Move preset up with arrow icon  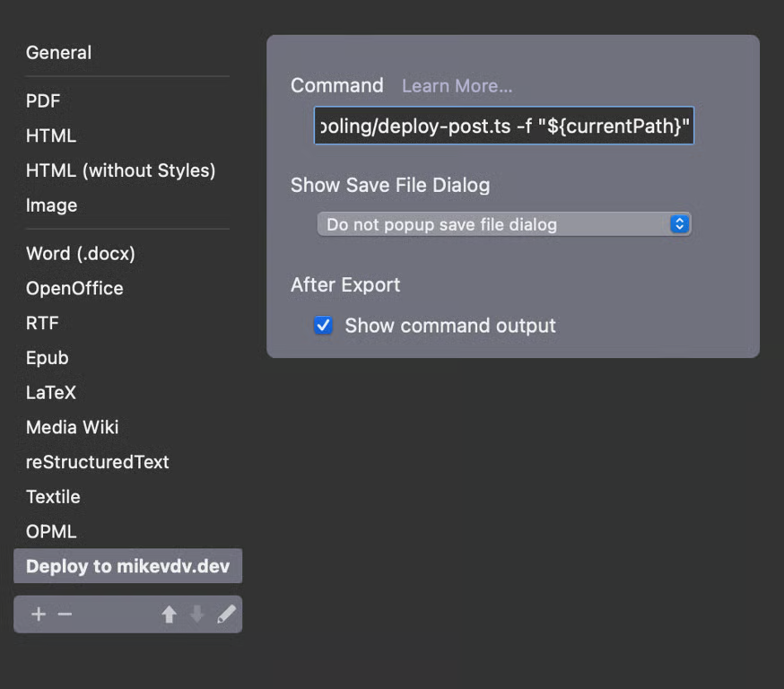click(169, 614)
